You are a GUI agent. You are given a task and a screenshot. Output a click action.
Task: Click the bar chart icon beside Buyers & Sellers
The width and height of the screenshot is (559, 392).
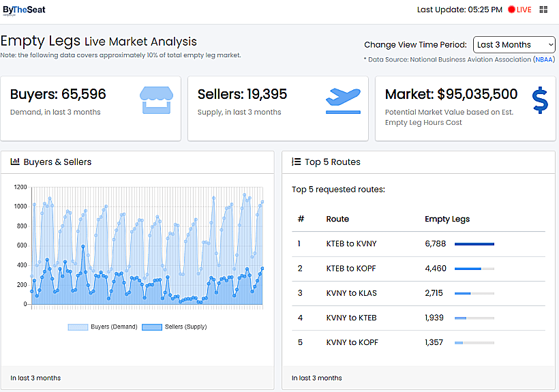pos(15,162)
